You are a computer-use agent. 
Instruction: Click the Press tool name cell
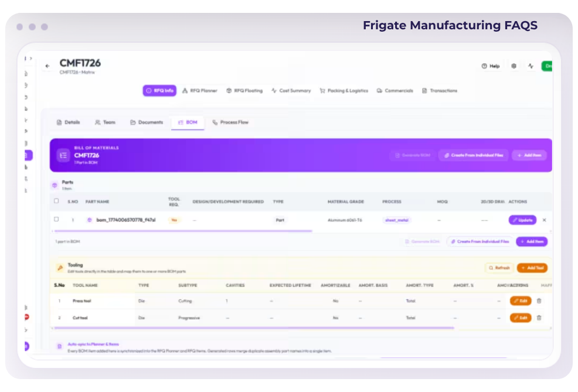(x=82, y=301)
